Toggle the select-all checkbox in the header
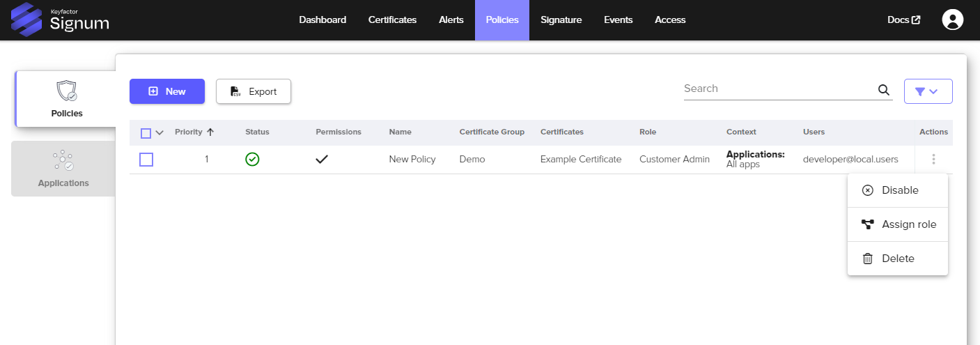 coord(146,132)
